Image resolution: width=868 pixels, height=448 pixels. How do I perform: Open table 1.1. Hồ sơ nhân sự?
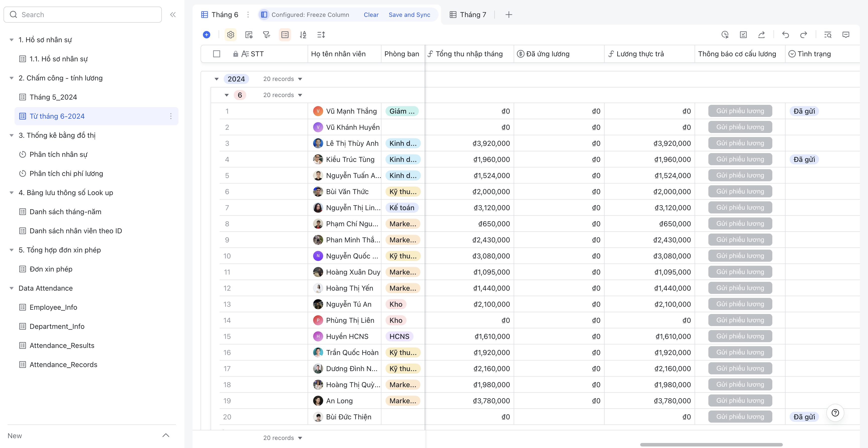point(58,59)
